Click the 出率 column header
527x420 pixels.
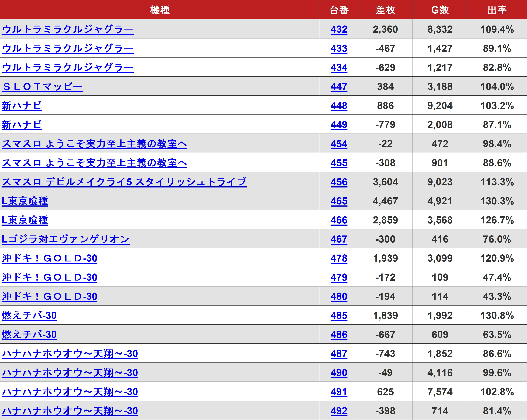(x=497, y=10)
